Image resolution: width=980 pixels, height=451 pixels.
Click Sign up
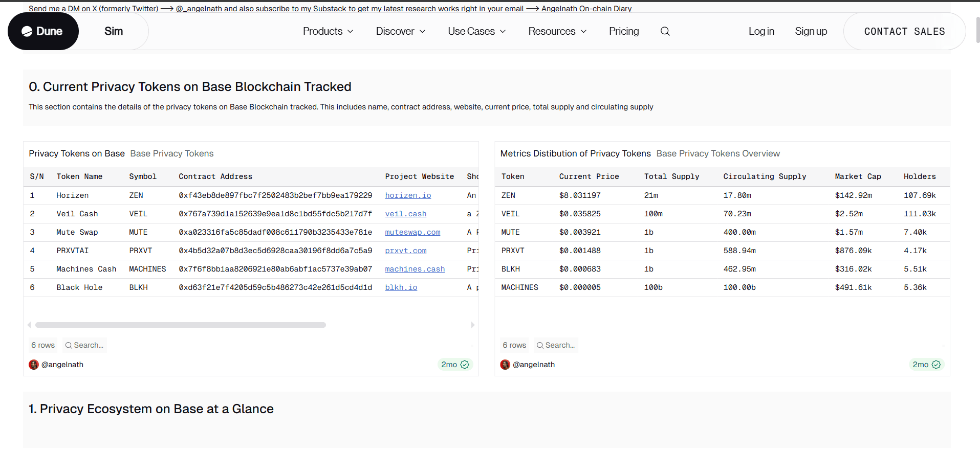pyautogui.click(x=811, y=31)
